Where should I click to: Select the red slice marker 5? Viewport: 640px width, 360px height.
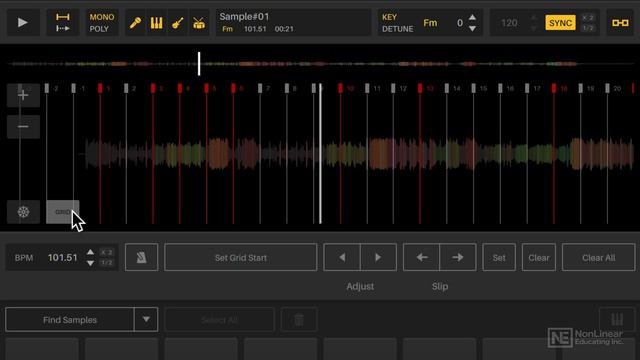pyautogui.click(x=207, y=88)
